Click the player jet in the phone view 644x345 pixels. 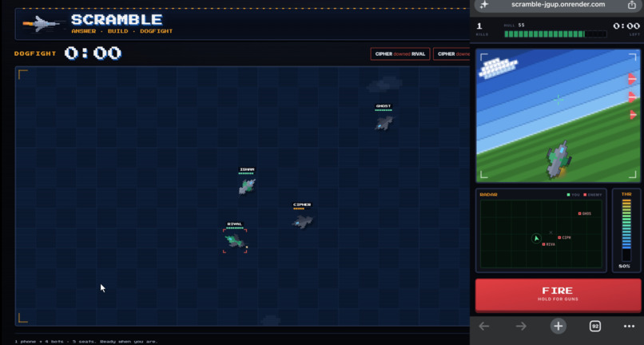558,160
